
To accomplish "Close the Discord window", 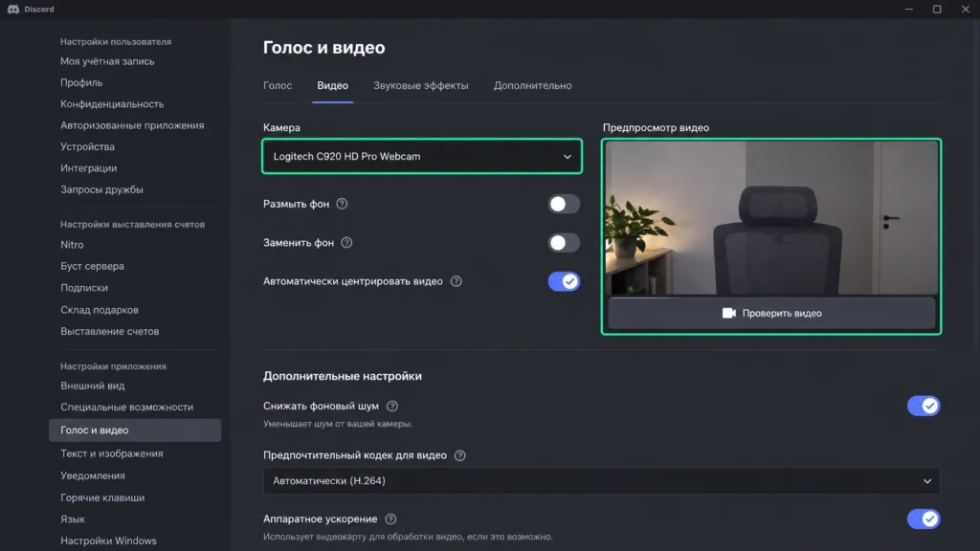I will pyautogui.click(x=965, y=10).
